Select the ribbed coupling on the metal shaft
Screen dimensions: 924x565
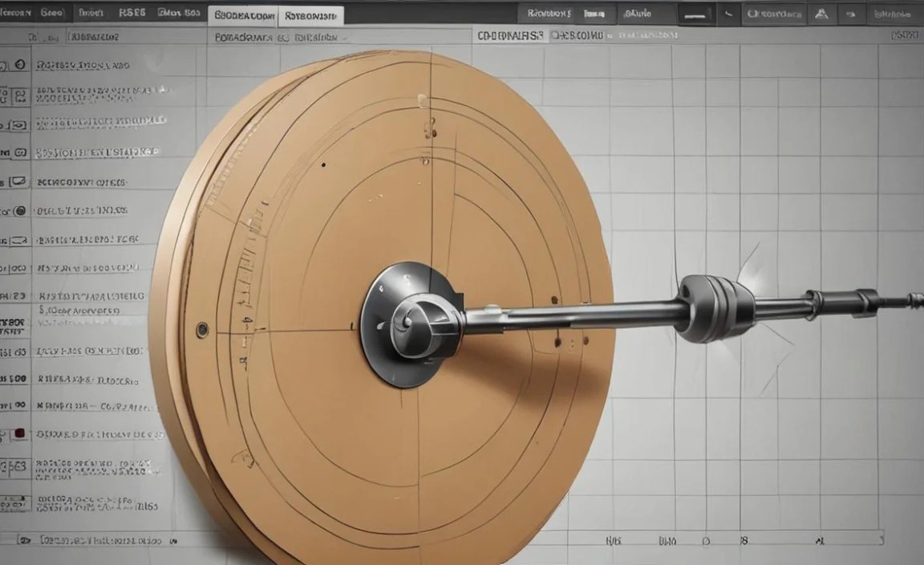[715, 309]
